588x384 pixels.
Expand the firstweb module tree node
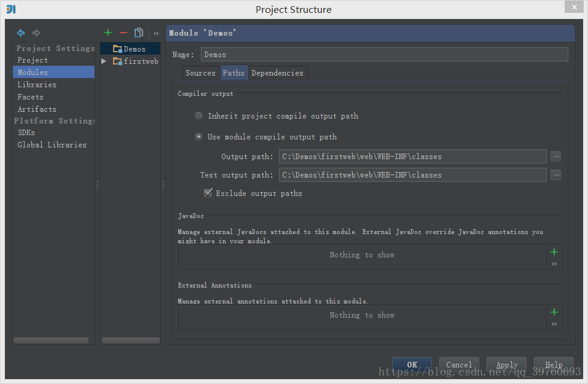[x=104, y=61]
